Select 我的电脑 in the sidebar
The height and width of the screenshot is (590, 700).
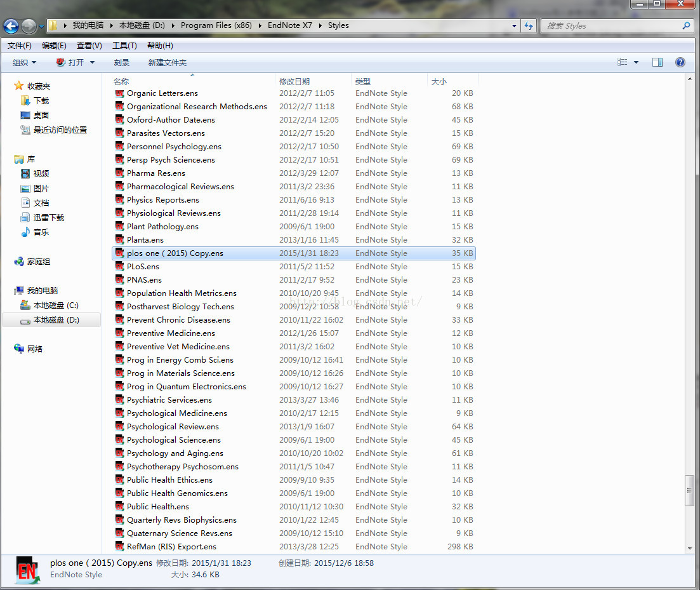43,290
